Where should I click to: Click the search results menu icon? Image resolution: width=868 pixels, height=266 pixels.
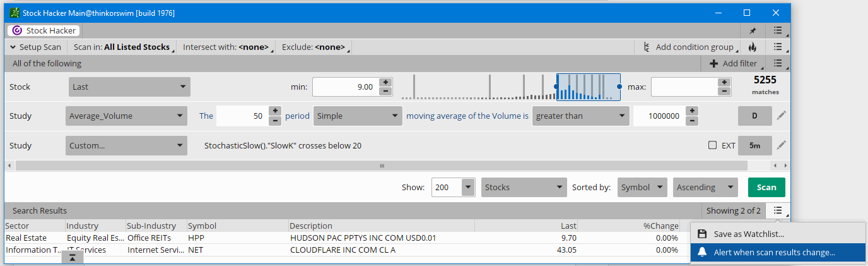[x=778, y=210]
